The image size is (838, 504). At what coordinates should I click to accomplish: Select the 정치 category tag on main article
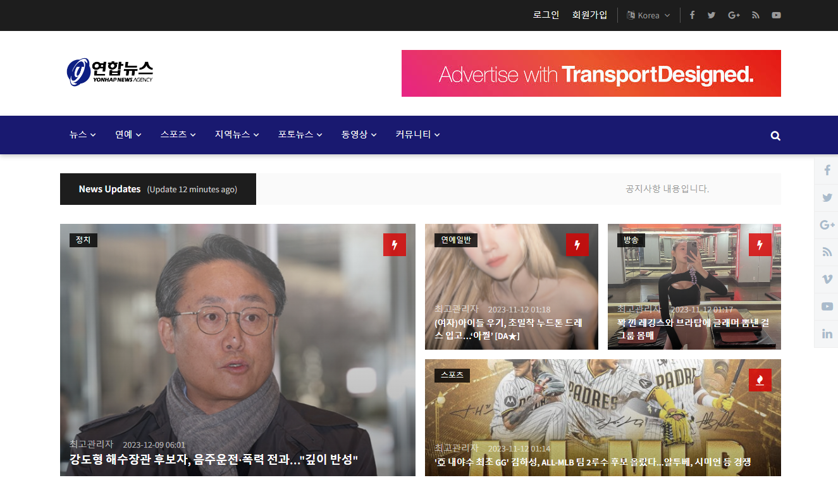[x=83, y=240]
